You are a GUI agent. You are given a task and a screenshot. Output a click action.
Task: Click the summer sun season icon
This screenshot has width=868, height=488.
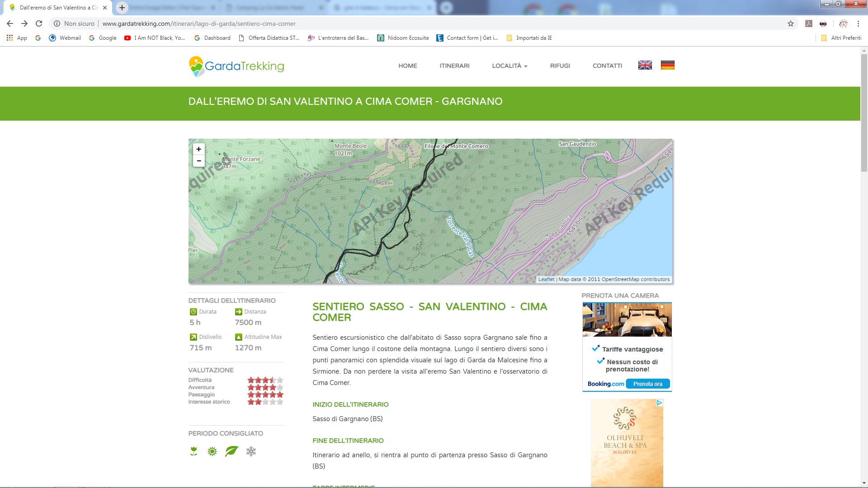point(212,451)
